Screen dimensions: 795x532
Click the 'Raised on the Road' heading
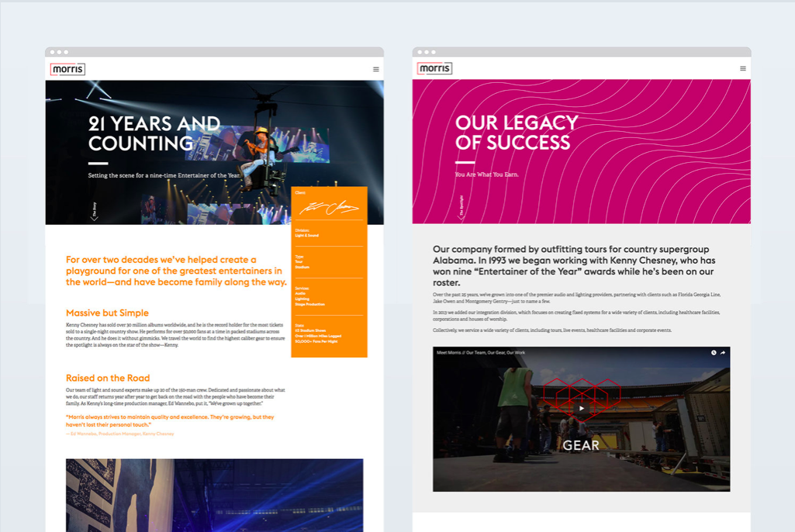coord(108,378)
